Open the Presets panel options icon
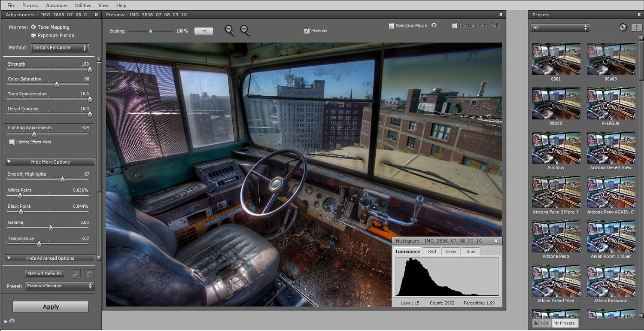644x331 pixels. [636, 27]
